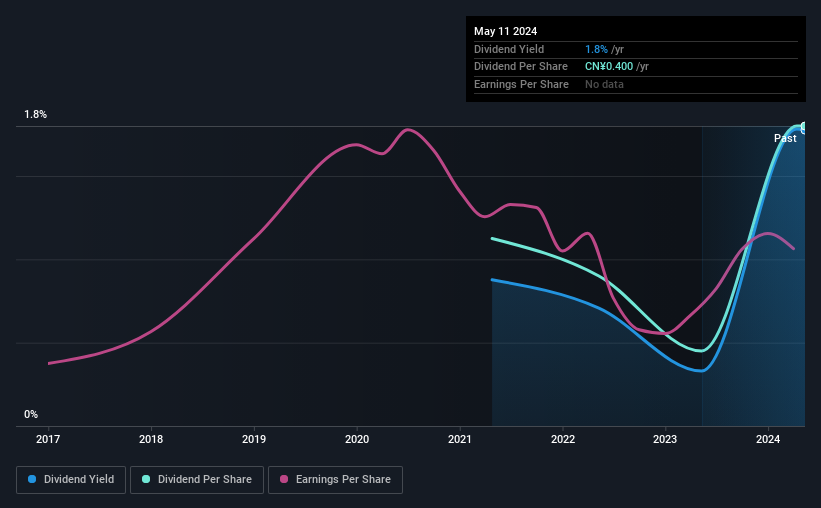
Task: Click the 2022 x-axis label
Action: [563, 439]
